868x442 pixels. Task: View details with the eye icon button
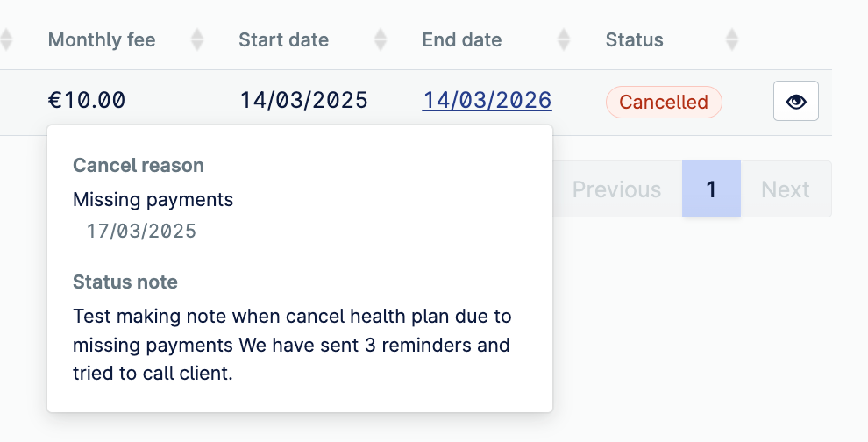tap(795, 102)
